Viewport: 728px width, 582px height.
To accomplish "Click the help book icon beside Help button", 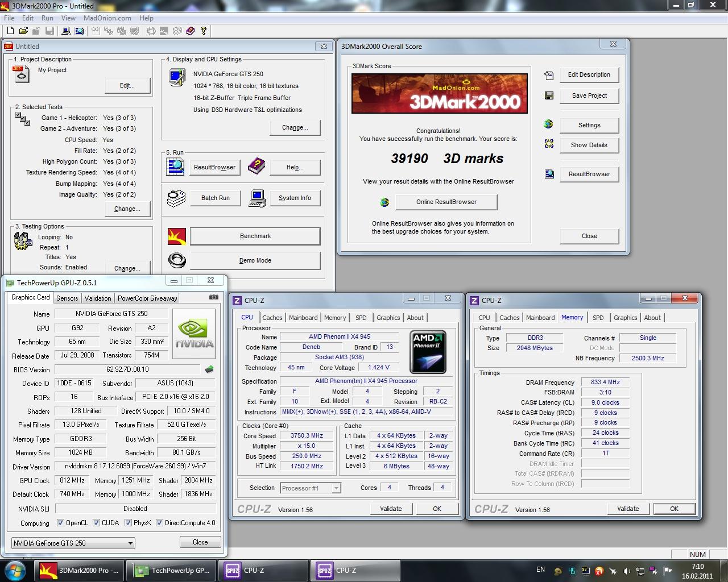I will 257,167.
